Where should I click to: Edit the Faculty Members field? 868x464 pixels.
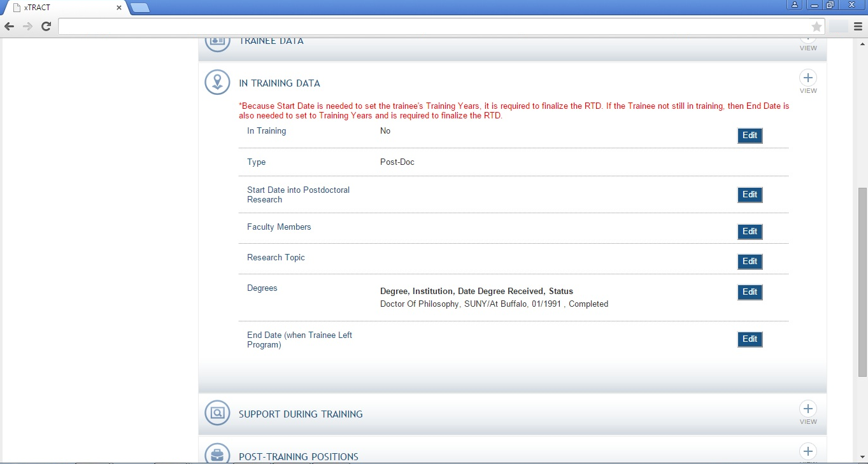(x=750, y=232)
